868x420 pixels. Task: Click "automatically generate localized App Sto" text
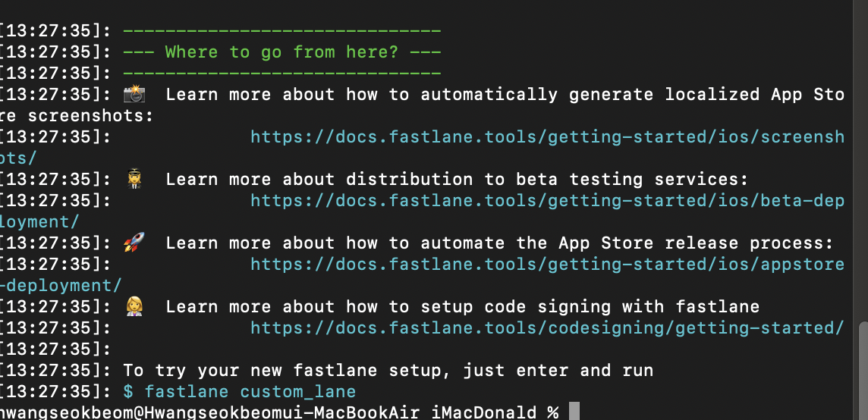coord(632,94)
